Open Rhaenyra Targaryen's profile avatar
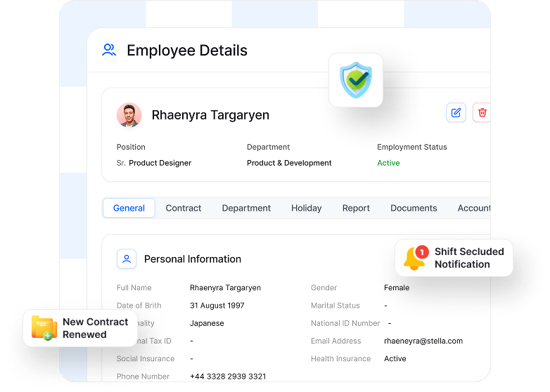This screenshot has height=392, width=550. (x=129, y=115)
